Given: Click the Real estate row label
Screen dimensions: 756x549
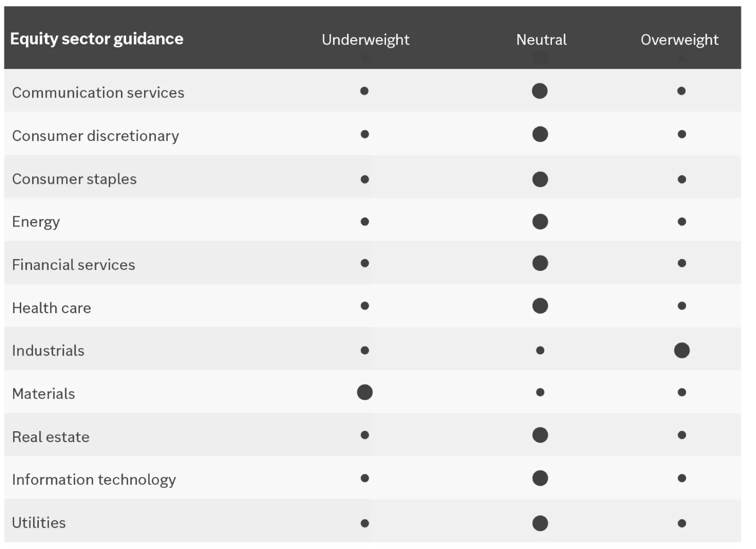Looking at the screenshot, I should tap(51, 437).
